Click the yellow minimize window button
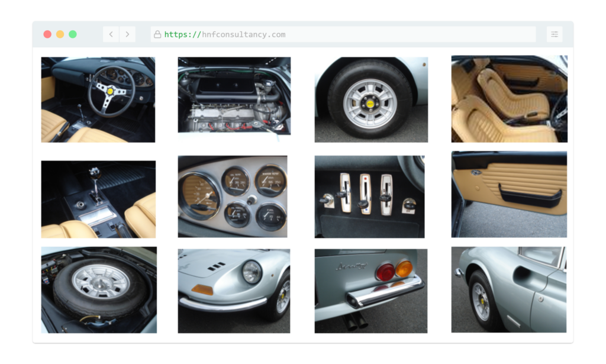The image size is (606, 364). [60, 34]
